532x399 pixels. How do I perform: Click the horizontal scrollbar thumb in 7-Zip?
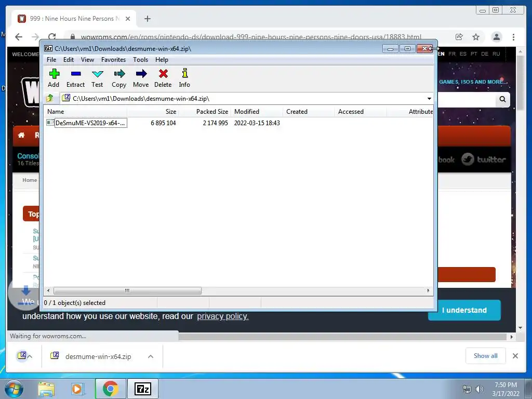127,290
